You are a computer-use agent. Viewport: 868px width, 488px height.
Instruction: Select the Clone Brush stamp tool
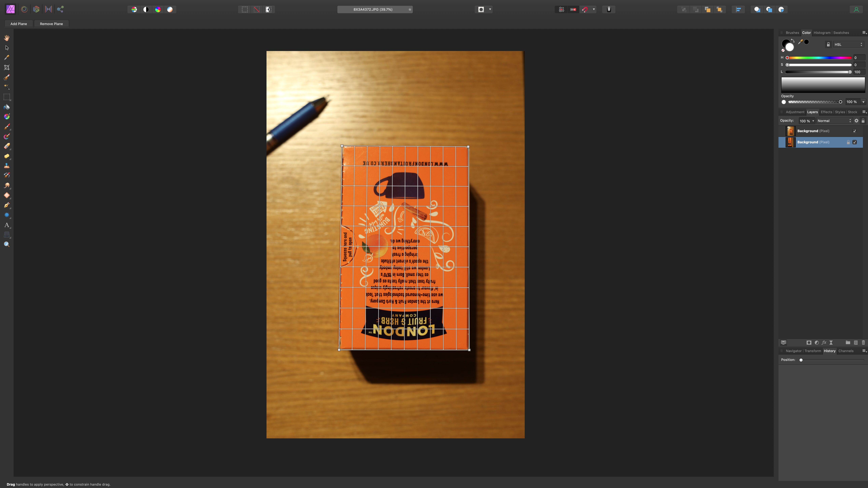tap(7, 166)
